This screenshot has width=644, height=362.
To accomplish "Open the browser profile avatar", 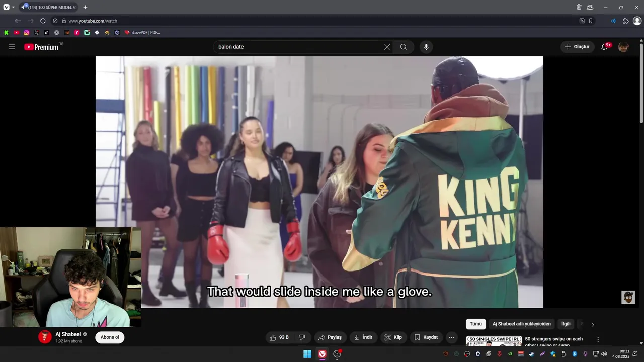I will [x=637, y=21].
